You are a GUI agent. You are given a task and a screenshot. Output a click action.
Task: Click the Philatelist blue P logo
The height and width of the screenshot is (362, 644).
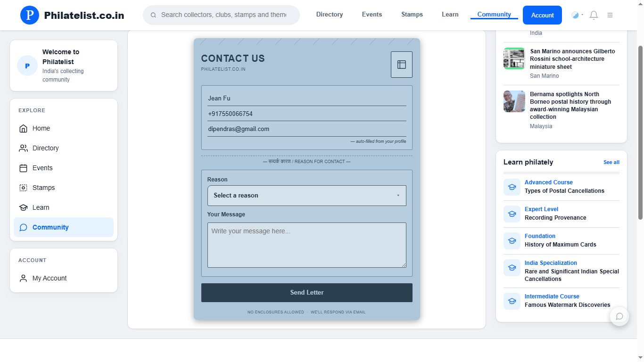tap(30, 15)
